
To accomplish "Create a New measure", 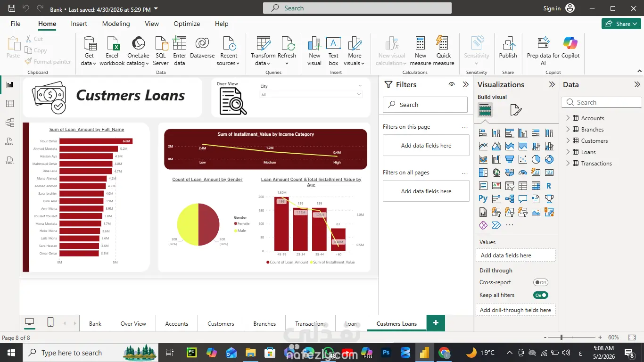I will pos(421,51).
